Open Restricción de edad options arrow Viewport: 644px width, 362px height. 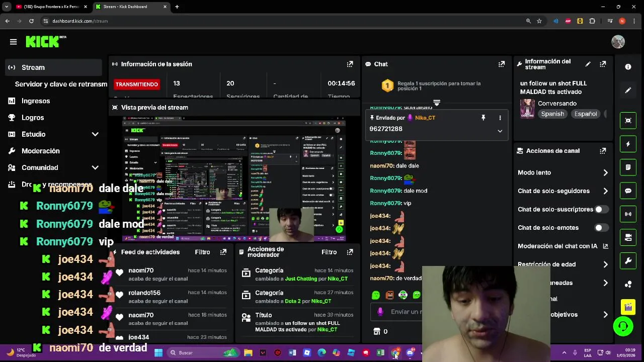[605, 264]
